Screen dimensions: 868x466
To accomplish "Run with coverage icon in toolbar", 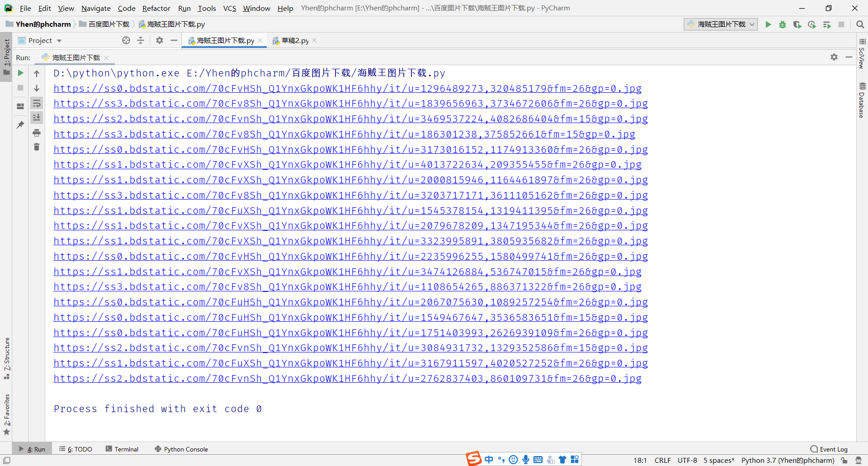I will coord(797,24).
